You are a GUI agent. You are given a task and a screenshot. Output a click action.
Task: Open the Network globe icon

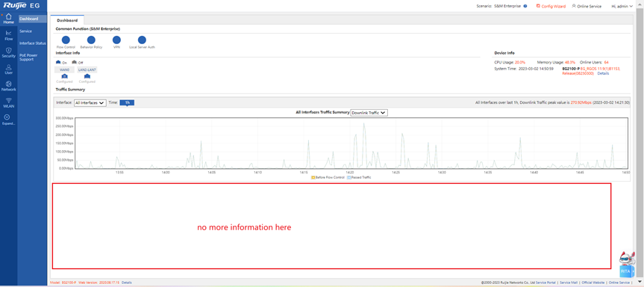tap(9, 84)
